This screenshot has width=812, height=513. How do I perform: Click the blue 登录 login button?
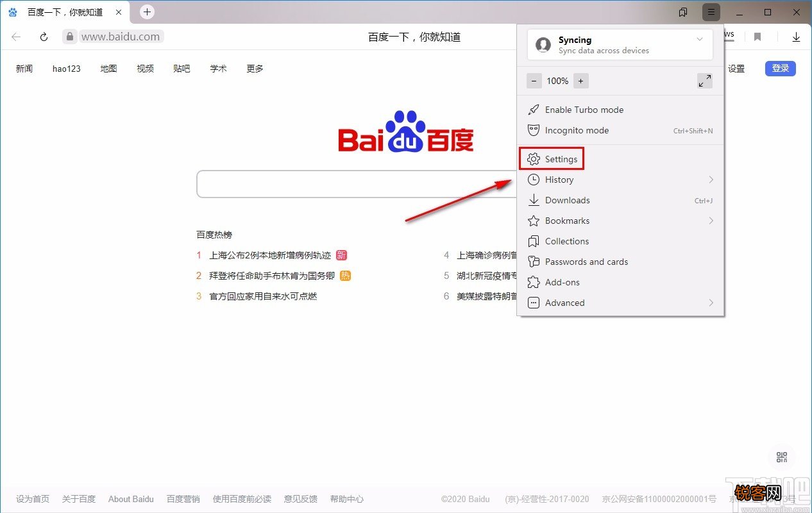pyautogui.click(x=781, y=69)
